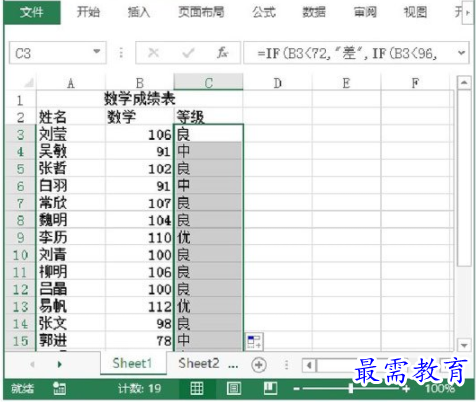Image resolution: width=476 pixels, height=402 pixels.
Task: Click the zoom out minus button
Action: (296, 389)
